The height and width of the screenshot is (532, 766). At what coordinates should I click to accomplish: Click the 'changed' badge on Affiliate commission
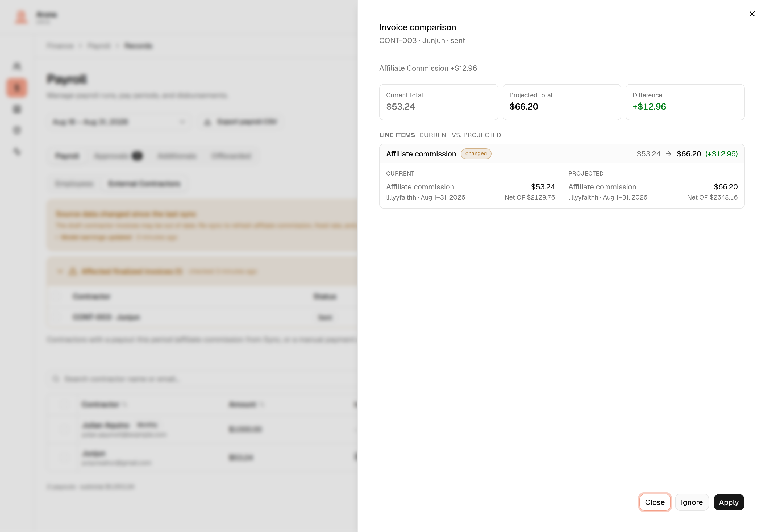click(x=476, y=154)
